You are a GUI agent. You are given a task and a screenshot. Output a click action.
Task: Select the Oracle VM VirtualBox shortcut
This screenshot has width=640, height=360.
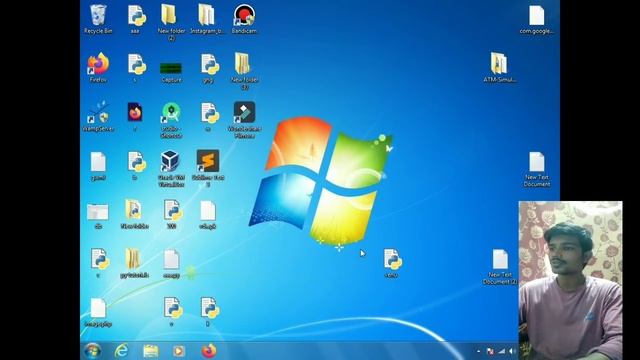pos(171,169)
